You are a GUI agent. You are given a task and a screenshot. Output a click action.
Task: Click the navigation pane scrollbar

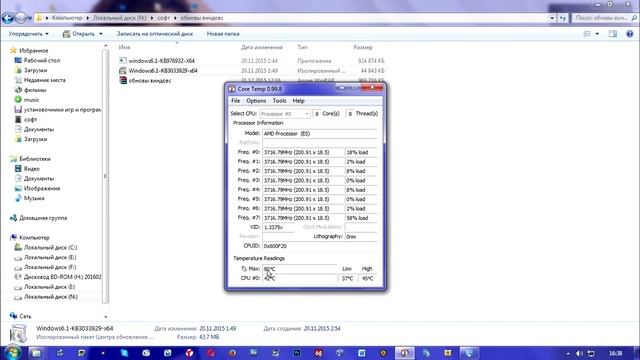[x=106, y=176]
